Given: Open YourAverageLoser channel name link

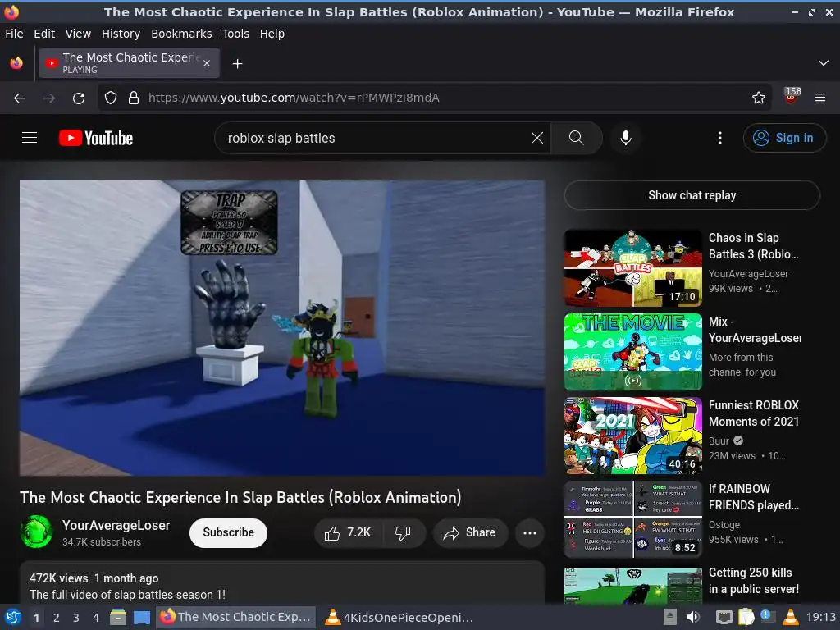Looking at the screenshot, I should point(116,526).
